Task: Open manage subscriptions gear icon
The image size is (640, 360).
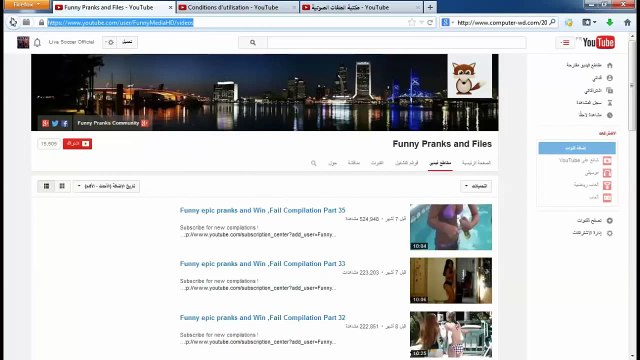Action: coord(609,233)
